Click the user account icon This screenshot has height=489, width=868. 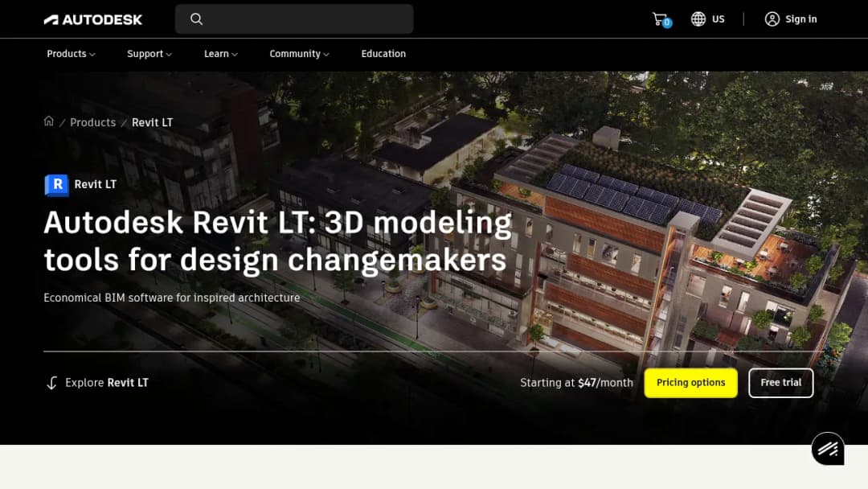[772, 18]
